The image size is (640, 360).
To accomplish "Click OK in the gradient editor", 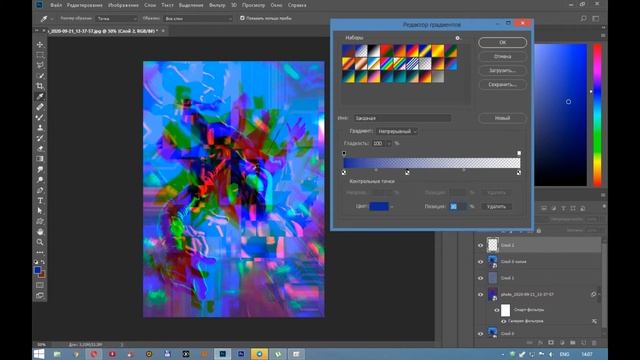I will (502, 42).
